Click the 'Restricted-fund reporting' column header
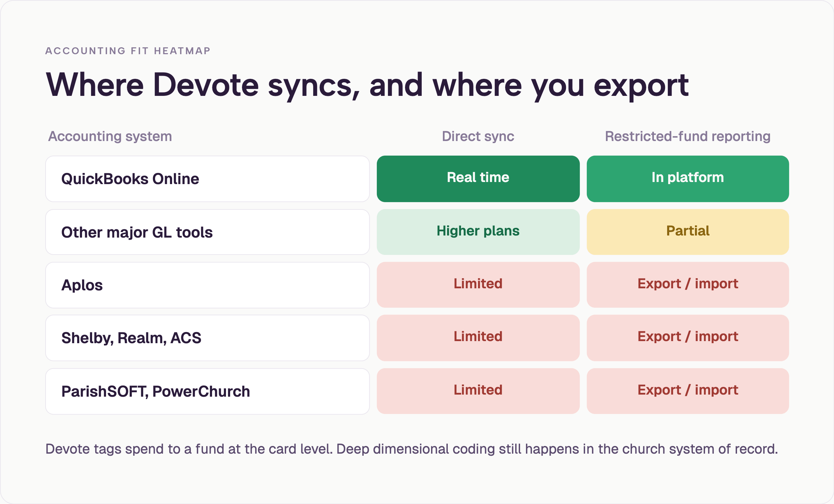Screen dimensions: 834x504 688,136
